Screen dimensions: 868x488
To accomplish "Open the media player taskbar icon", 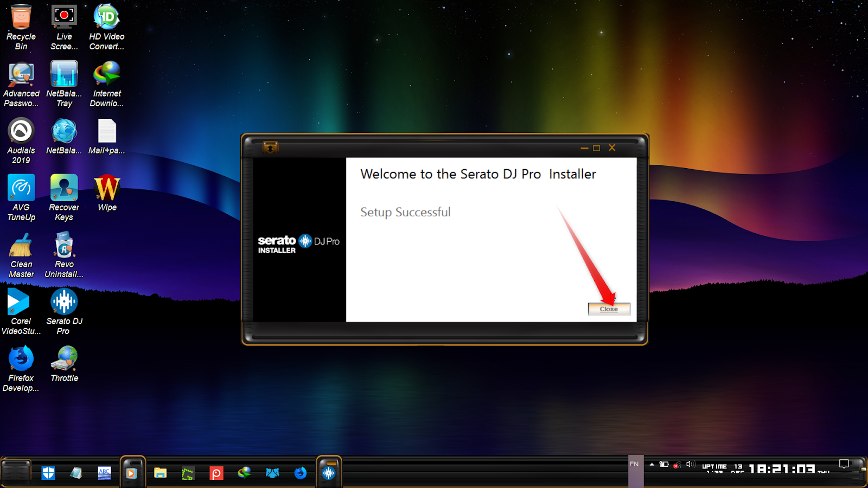I will (x=132, y=472).
